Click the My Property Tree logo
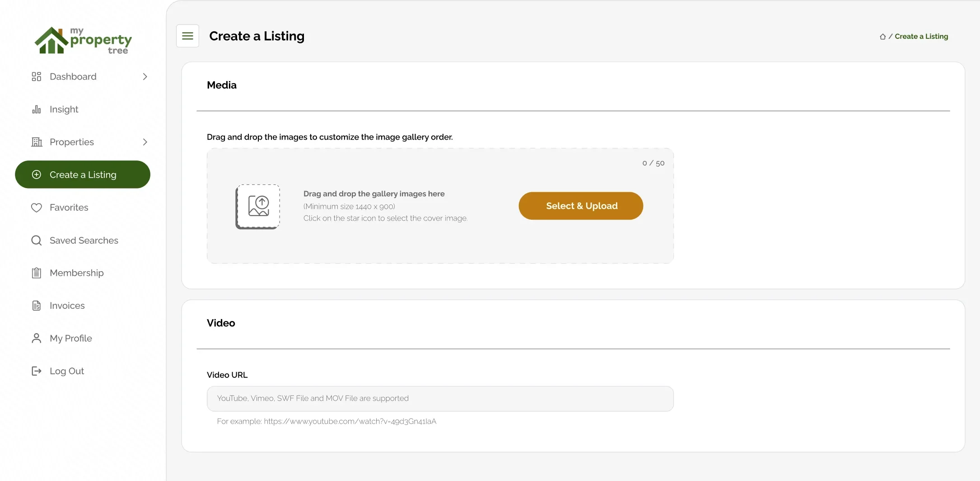 [84, 41]
